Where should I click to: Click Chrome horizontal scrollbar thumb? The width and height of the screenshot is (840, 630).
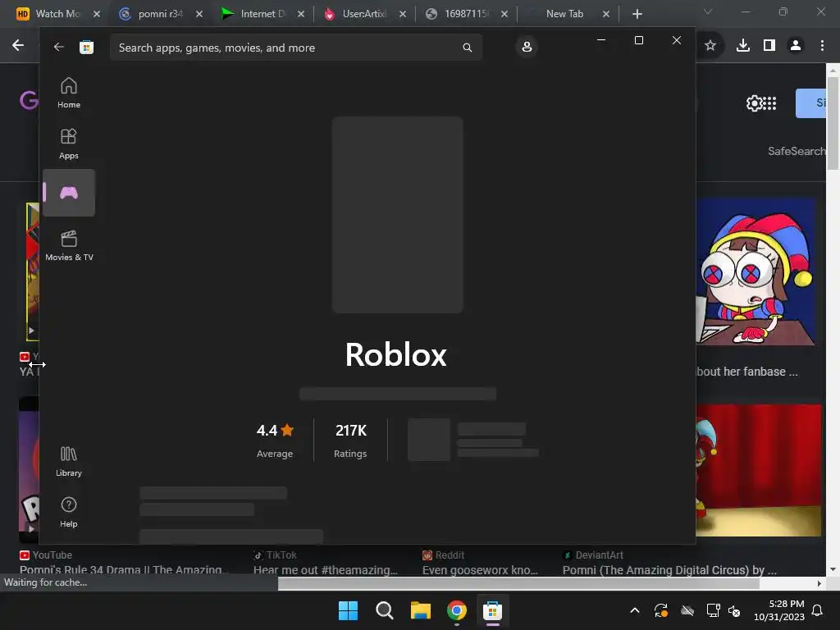coord(518,583)
